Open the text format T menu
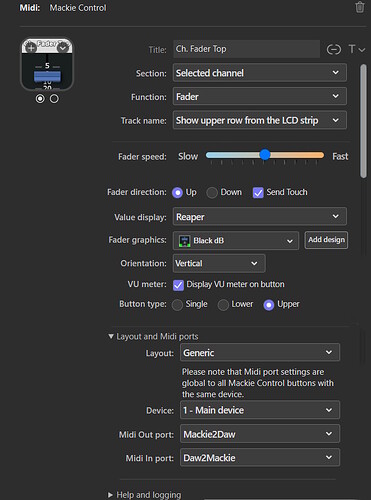 point(356,49)
